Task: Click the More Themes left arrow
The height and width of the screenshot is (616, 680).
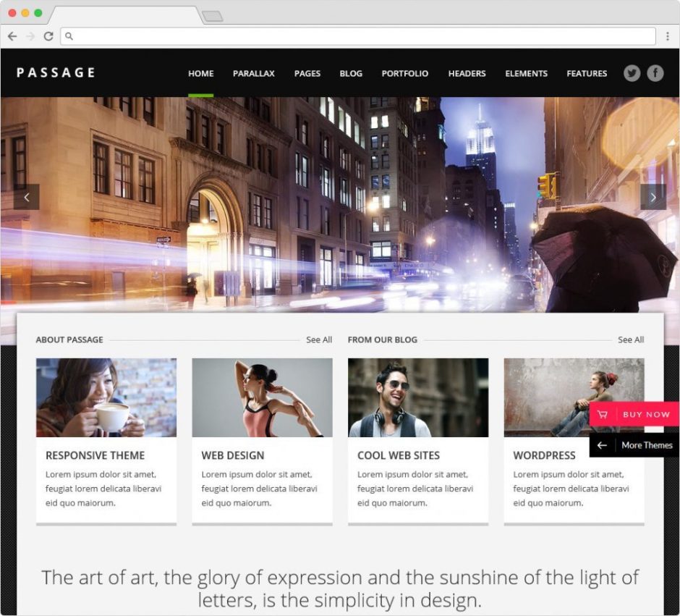Action: pyautogui.click(x=602, y=445)
